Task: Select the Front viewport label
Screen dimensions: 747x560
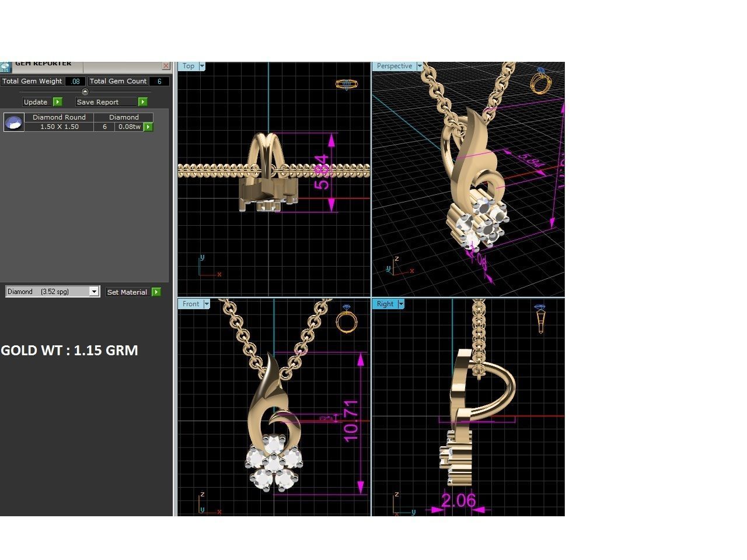Action: pyautogui.click(x=191, y=304)
